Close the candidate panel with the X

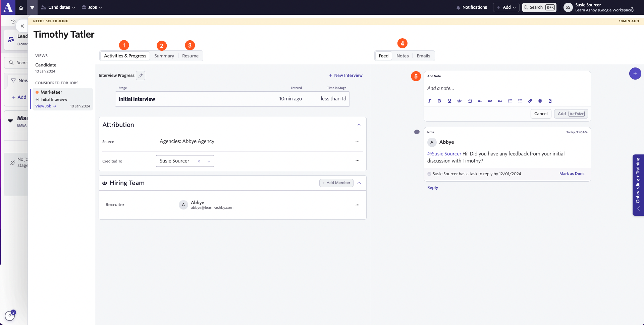pyautogui.click(x=22, y=26)
